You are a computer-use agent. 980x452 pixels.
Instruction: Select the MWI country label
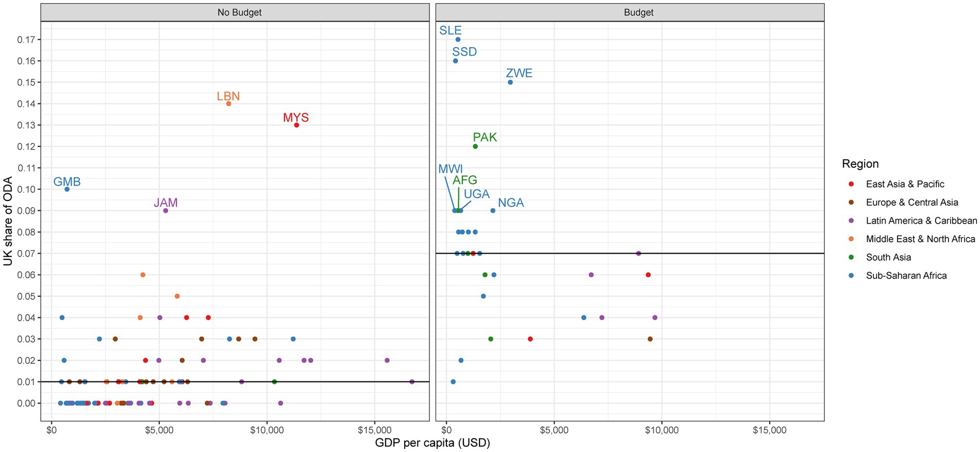(x=451, y=169)
